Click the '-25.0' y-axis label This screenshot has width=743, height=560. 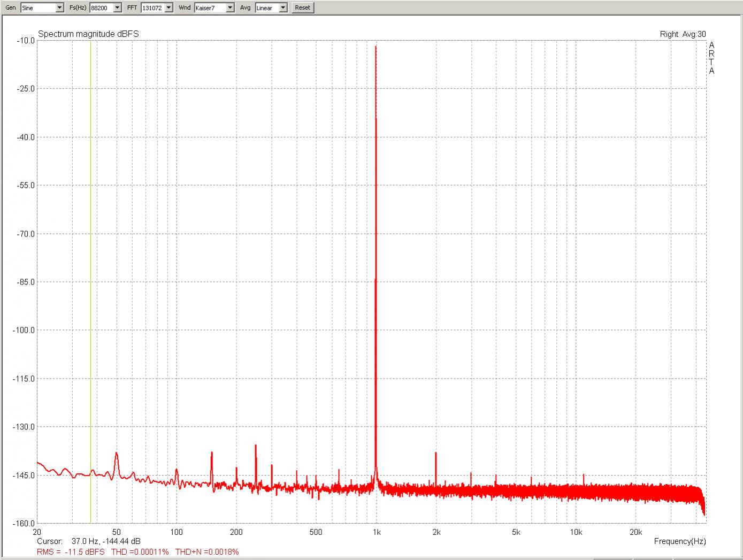tap(26, 89)
